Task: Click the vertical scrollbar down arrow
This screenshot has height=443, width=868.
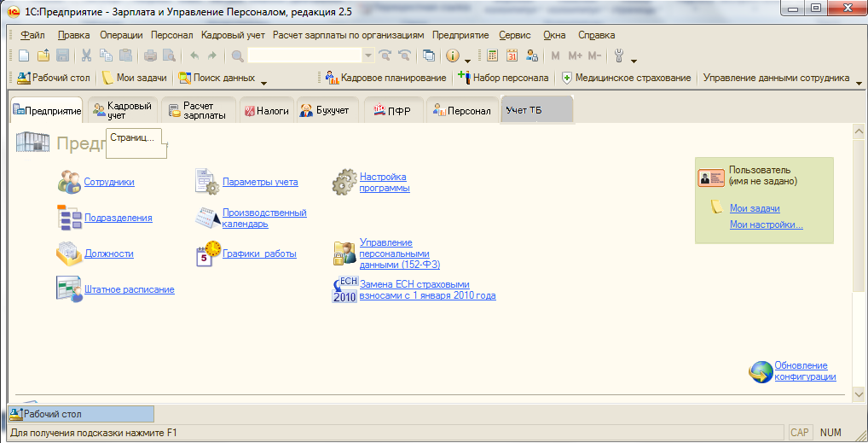Action: click(859, 394)
